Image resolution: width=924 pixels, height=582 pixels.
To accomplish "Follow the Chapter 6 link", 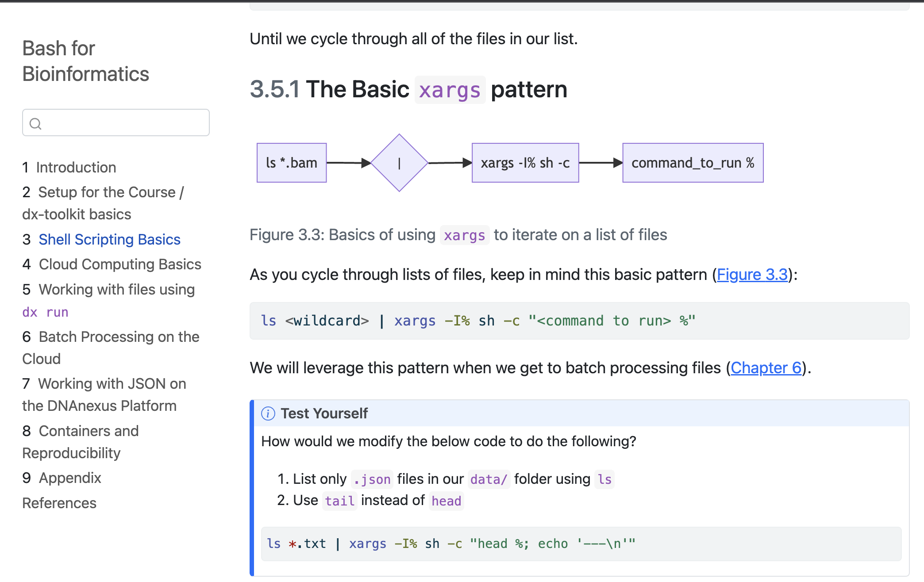I will click(x=766, y=368).
